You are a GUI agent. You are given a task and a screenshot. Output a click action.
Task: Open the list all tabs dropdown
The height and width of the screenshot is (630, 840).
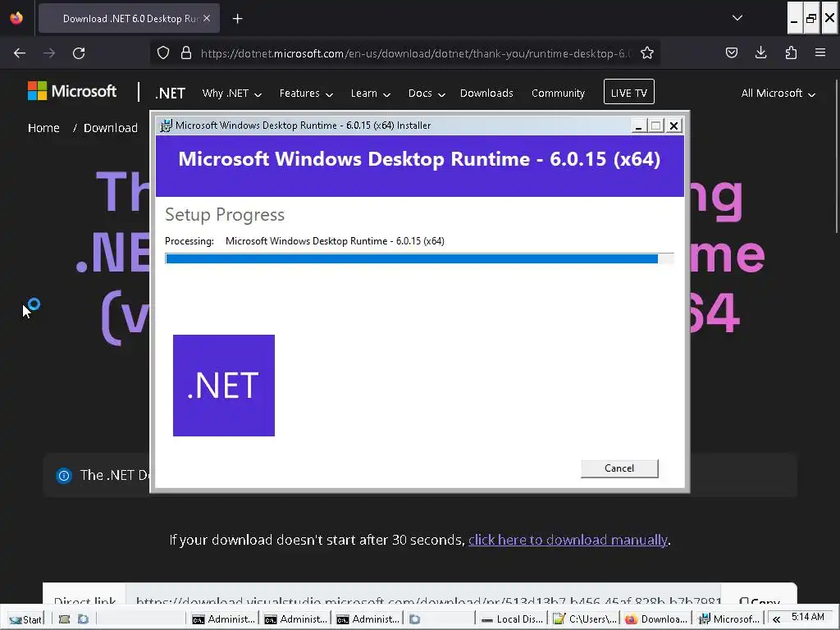737,18
